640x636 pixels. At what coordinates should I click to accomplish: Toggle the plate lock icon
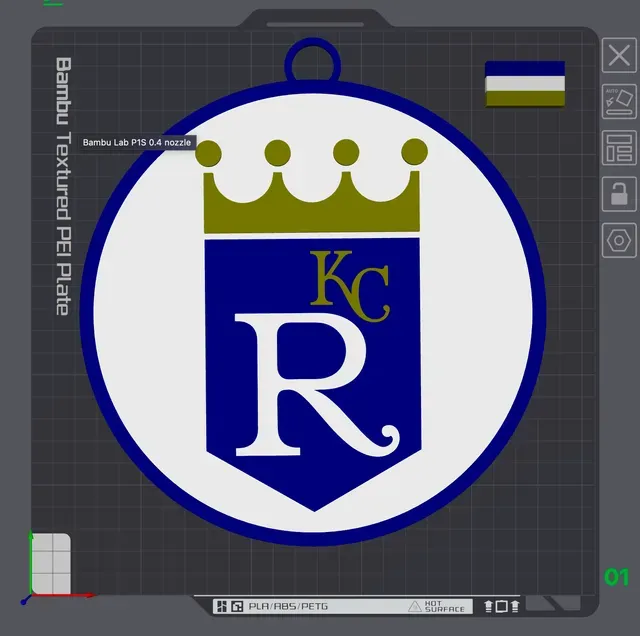tap(619, 194)
